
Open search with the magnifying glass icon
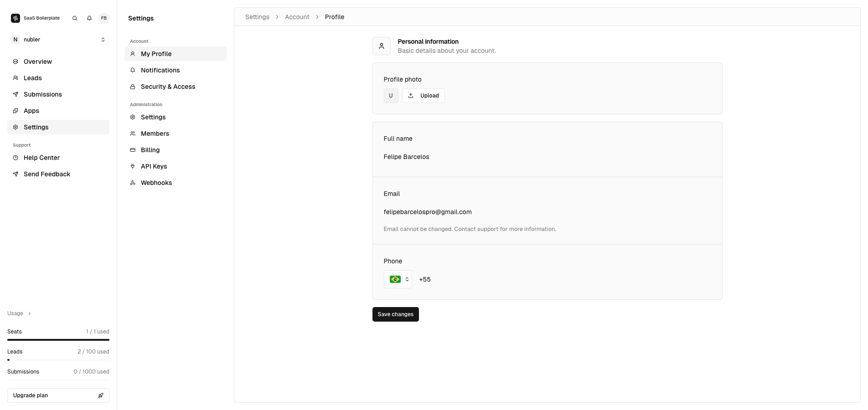pos(74,18)
